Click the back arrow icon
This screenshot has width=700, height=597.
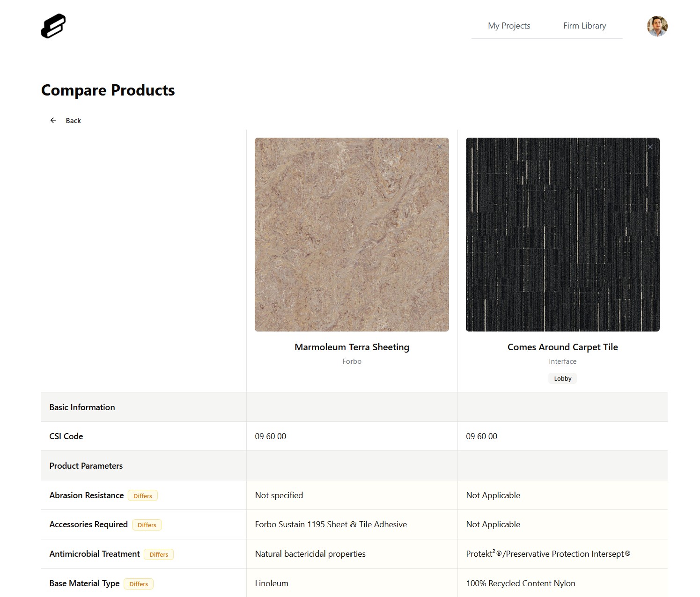(x=53, y=120)
